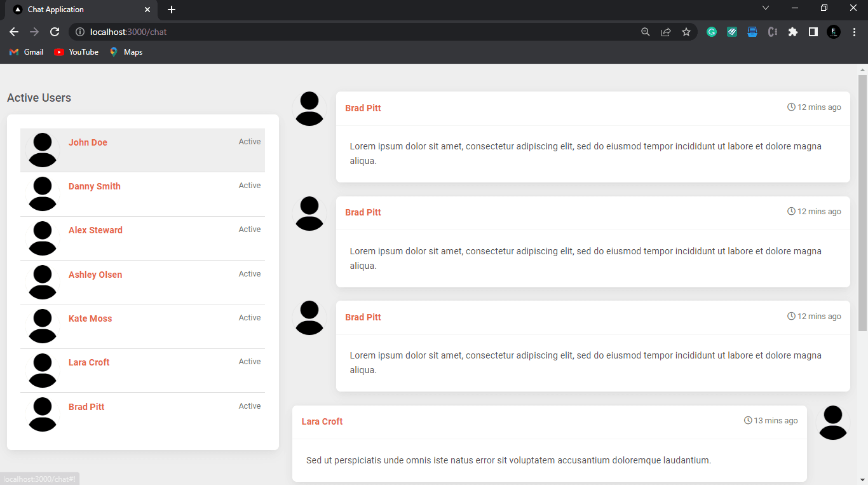Screen dimensions: 868x485
Task: Toggle the browser side panel
Action: click(x=813, y=32)
